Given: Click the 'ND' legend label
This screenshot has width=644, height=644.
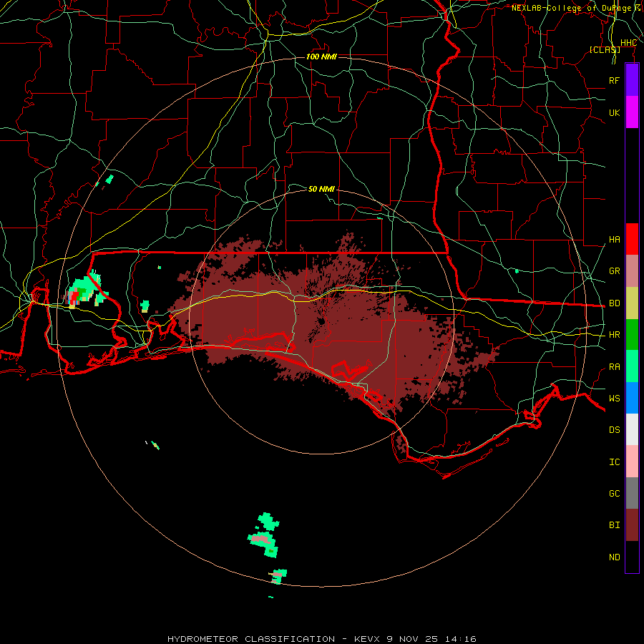Looking at the screenshot, I should coord(614,557).
